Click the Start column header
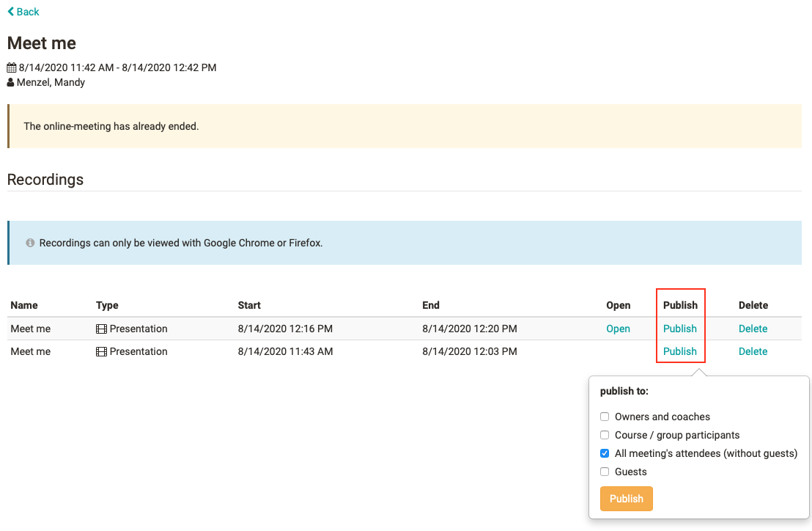812x531 pixels. (x=249, y=305)
